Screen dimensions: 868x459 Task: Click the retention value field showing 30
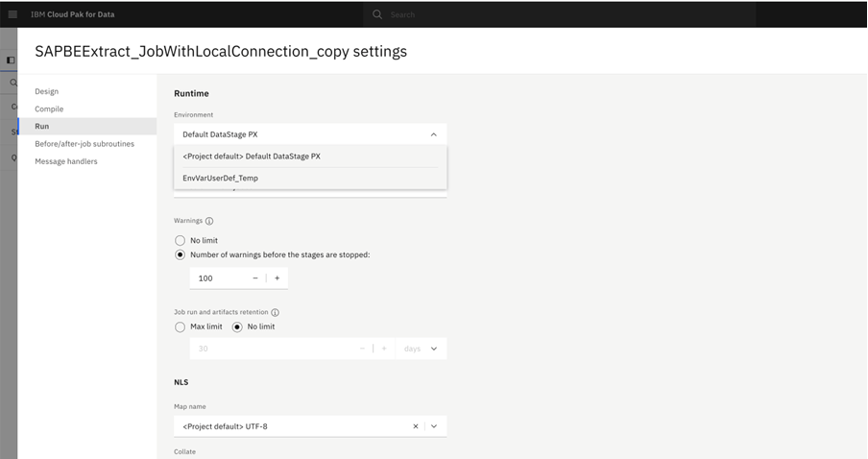coord(271,349)
